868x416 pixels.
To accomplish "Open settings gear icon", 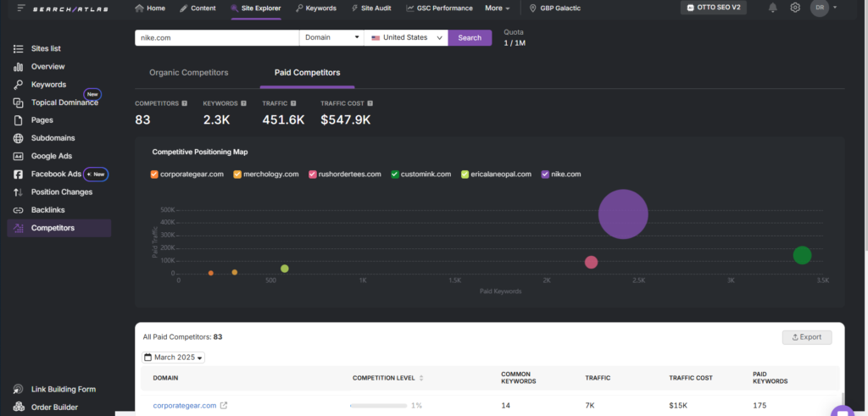I will (x=795, y=8).
